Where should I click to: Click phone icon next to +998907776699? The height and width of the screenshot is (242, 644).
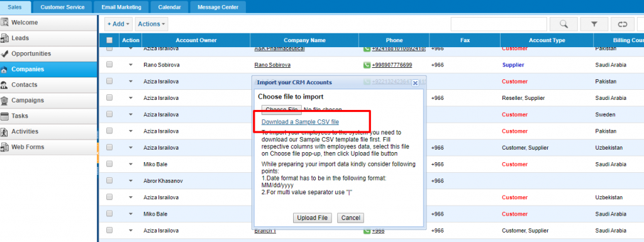(x=367, y=65)
